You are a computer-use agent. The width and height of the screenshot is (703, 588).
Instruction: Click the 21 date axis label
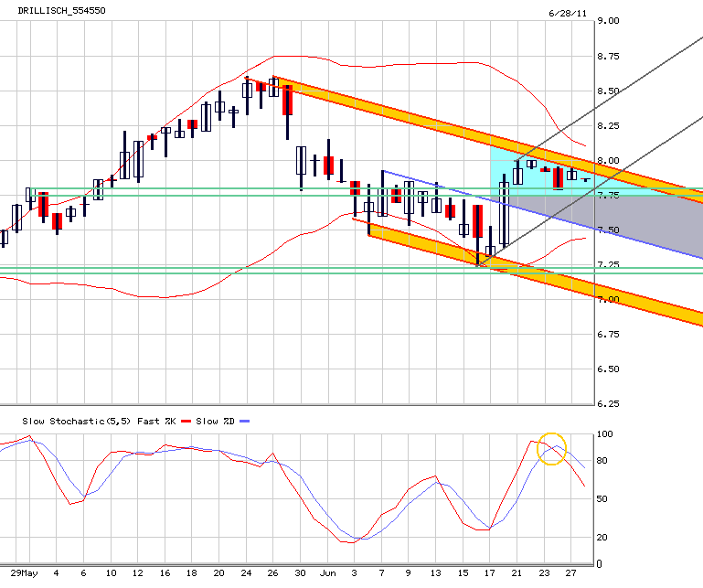[517, 573]
